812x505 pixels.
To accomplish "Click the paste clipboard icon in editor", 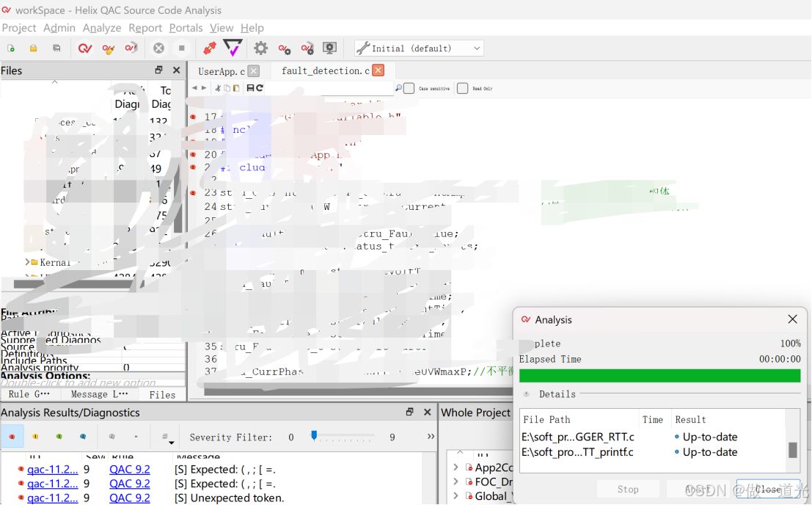I will 236,88.
